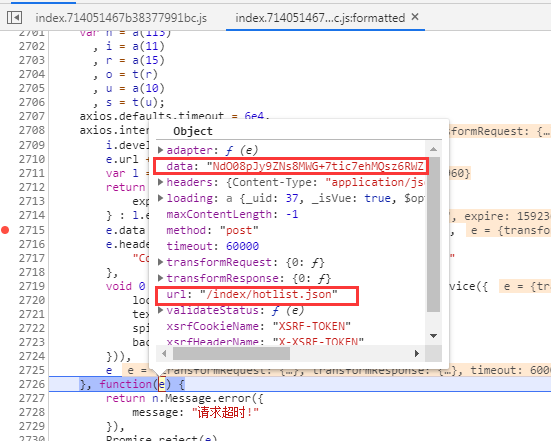This screenshot has height=441, width=551.
Task: Click the "请求超时!" message string
Action: [225, 412]
